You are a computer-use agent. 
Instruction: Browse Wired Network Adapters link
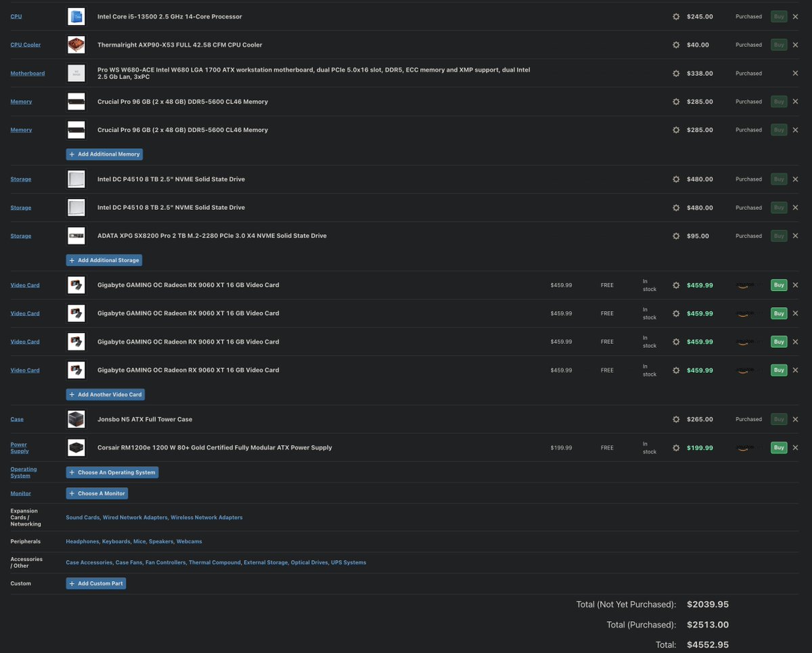pyautogui.click(x=135, y=518)
